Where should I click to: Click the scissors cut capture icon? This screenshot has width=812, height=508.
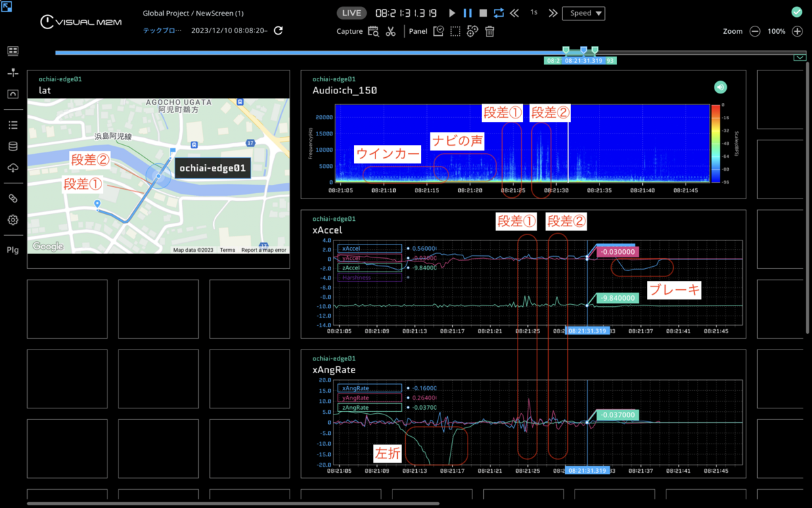[390, 31]
